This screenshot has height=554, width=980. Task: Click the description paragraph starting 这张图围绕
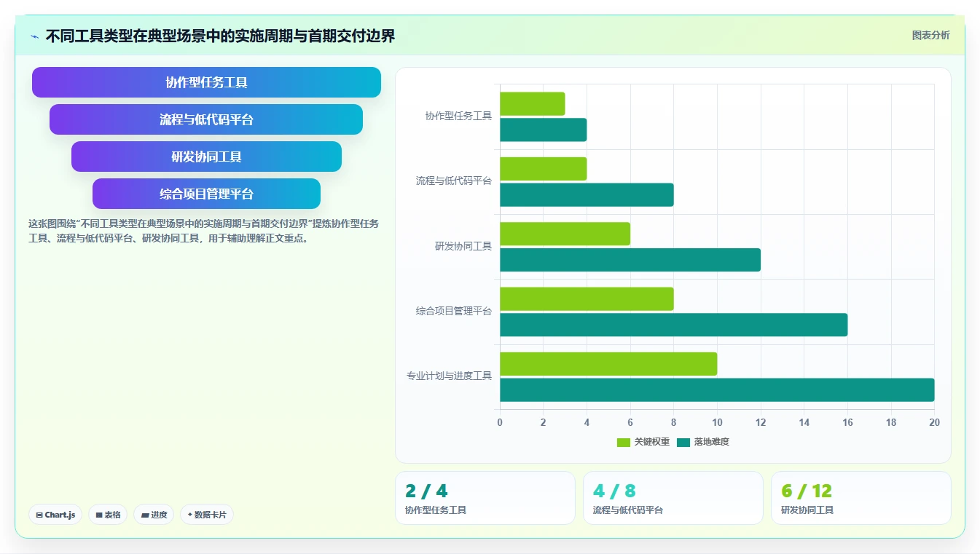tap(203, 231)
